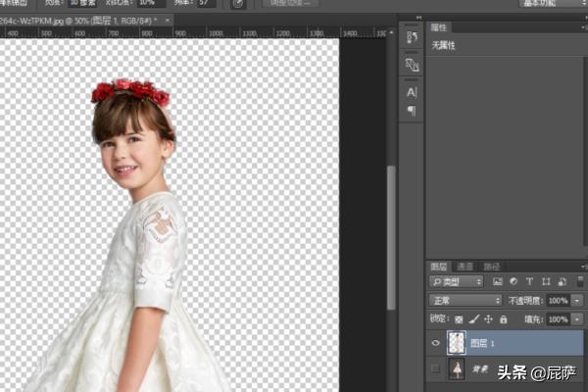Screen dimensions: 588x392
Task: Toggle lock transparent pixels
Action: tap(459, 319)
